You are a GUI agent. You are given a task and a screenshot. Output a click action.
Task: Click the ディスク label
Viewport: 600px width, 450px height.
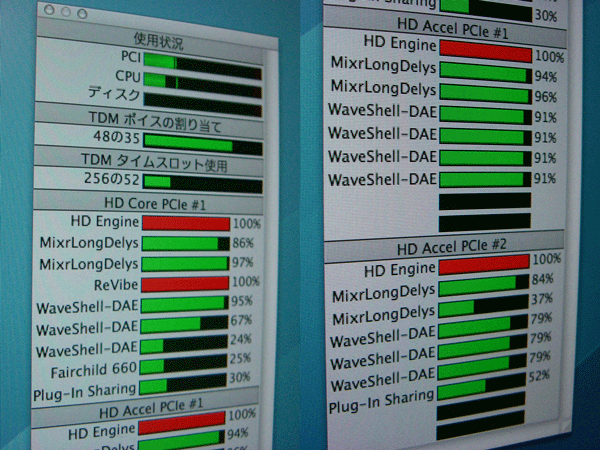tap(114, 94)
